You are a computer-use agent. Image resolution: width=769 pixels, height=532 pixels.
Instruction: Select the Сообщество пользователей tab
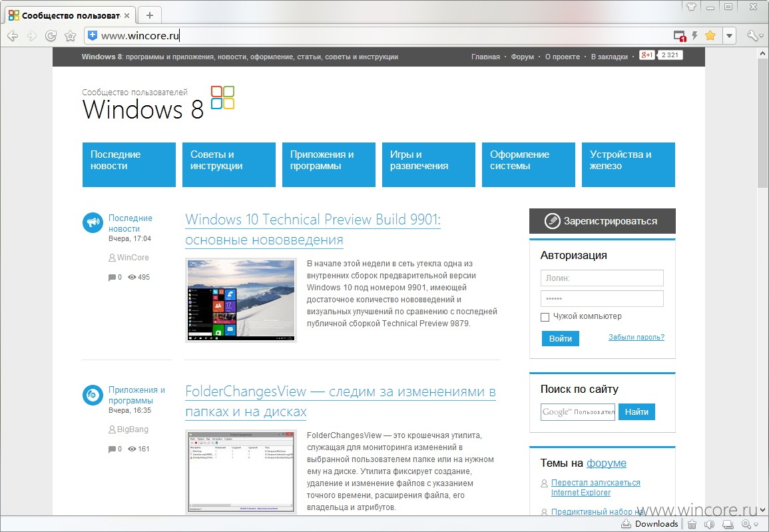point(70,15)
